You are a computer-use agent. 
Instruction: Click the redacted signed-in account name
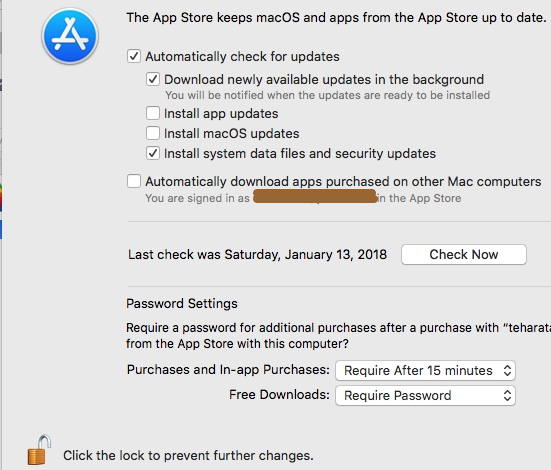coord(315,196)
